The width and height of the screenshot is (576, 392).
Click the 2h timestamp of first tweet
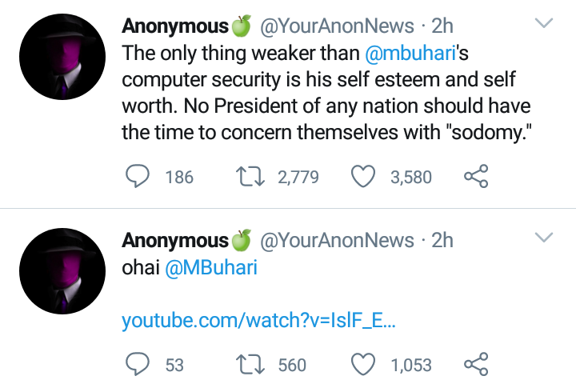pos(442,26)
